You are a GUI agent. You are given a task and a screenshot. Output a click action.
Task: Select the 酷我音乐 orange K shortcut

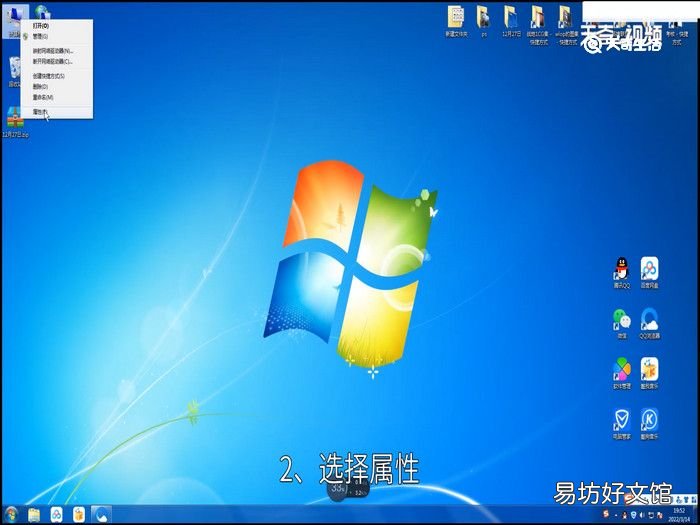pyautogui.click(x=650, y=373)
